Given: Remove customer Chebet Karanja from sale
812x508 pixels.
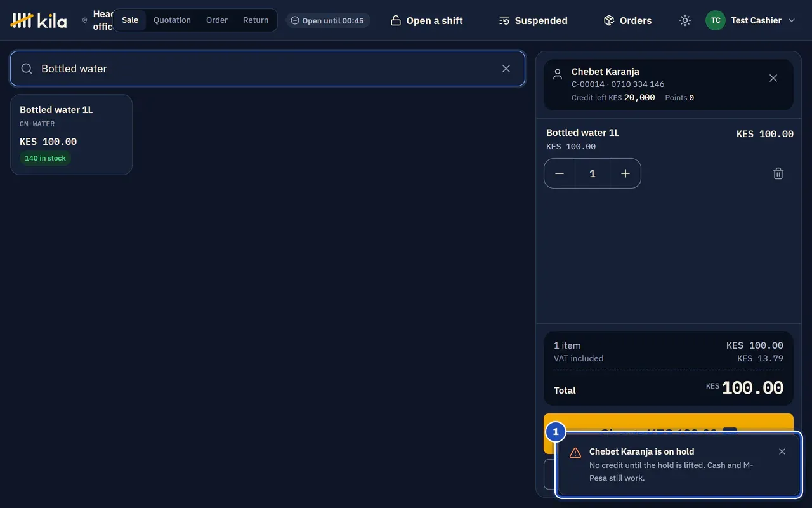Looking at the screenshot, I should [x=773, y=78].
